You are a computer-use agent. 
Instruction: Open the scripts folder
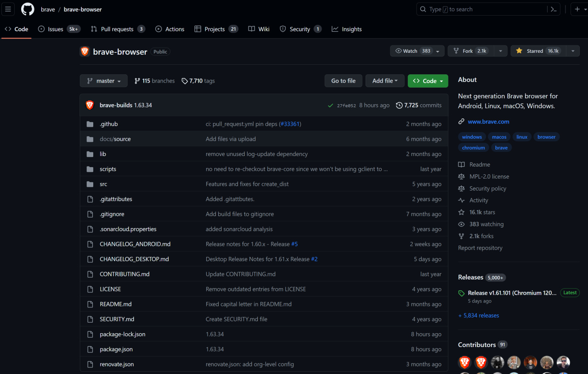point(108,169)
